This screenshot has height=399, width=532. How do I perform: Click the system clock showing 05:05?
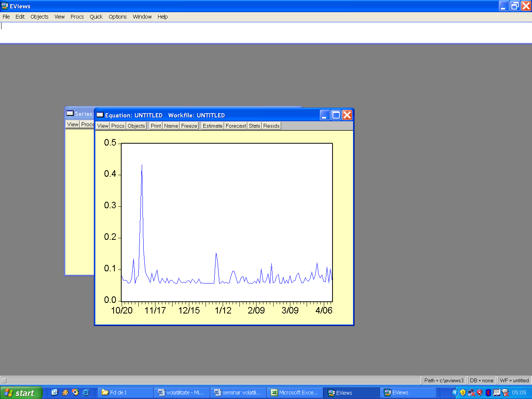pos(519,393)
